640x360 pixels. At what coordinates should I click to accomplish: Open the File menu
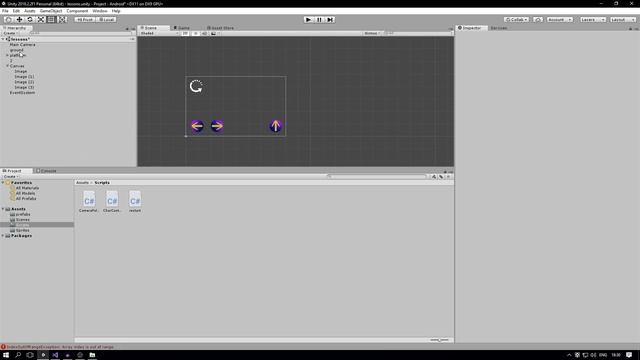tap(5, 11)
